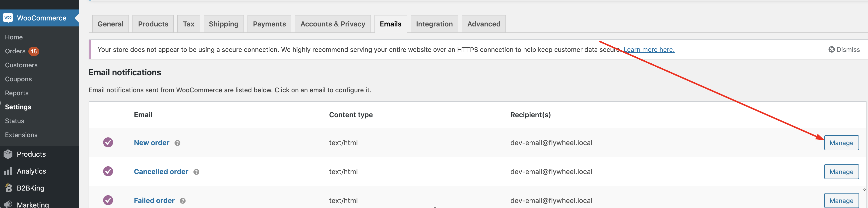Click Manage button for Failed order
The width and height of the screenshot is (868, 208).
[x=841, y=201]
